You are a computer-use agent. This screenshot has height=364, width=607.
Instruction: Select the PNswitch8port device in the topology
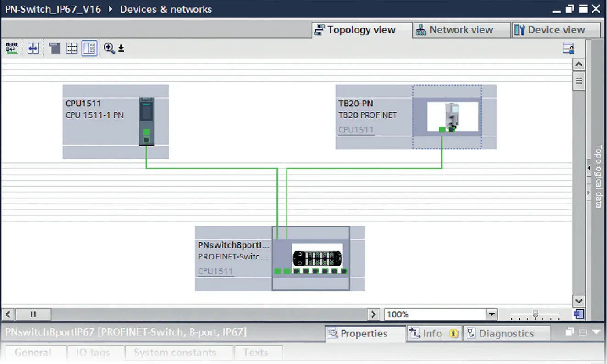(311, 258)
